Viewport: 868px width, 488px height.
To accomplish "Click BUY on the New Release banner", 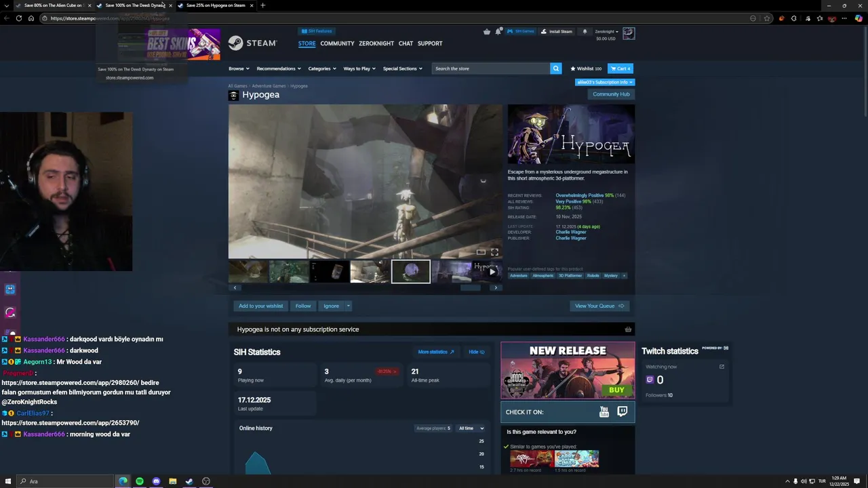I will point(616,390).
